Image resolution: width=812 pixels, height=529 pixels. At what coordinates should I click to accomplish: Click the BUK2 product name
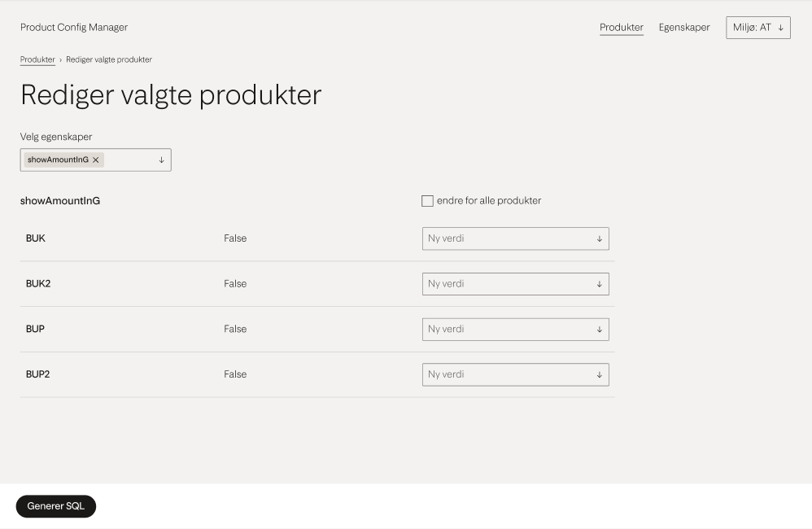coord(38,283)
